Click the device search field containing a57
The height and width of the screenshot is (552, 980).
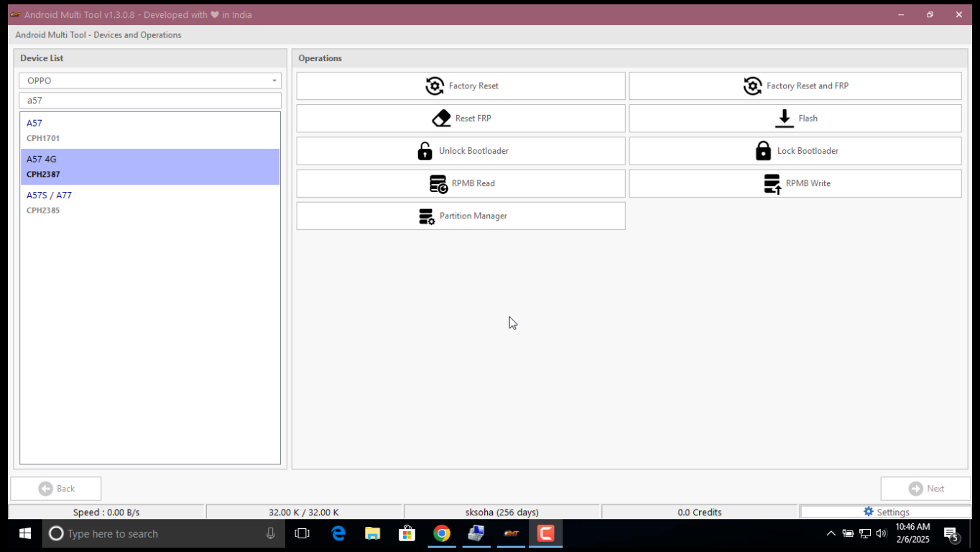point(149,101)
